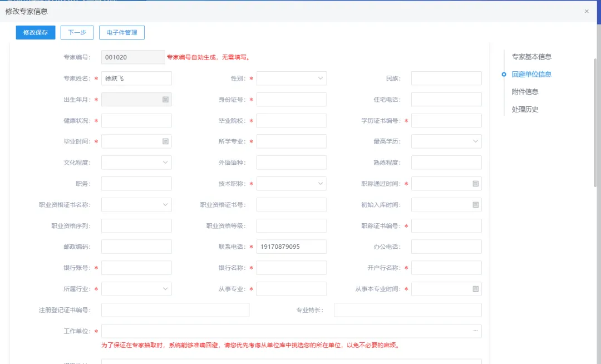Go to 附件信息 section
This screenshot has height=364, width=601.
click(525, 92)
